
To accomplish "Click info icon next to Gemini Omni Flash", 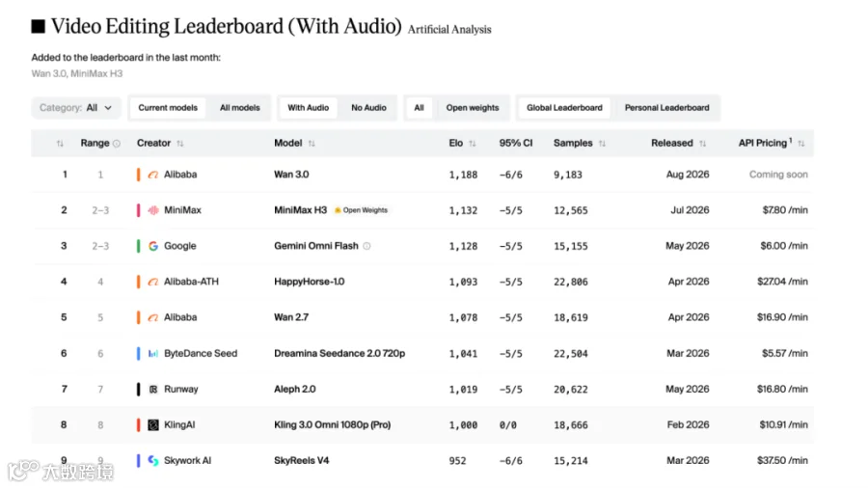I will coord(366,246).
